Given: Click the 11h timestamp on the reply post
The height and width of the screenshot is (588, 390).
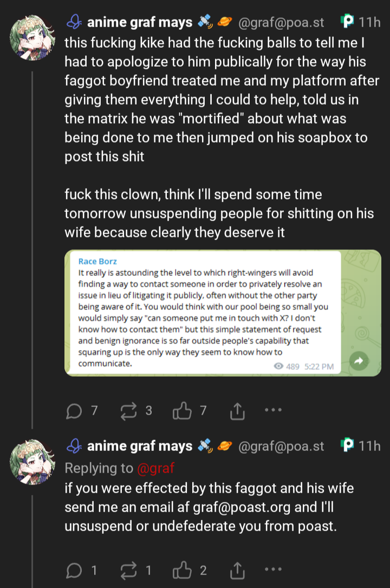Looking at the screenshot, I should pyautogui.click(x=369, y=446).
